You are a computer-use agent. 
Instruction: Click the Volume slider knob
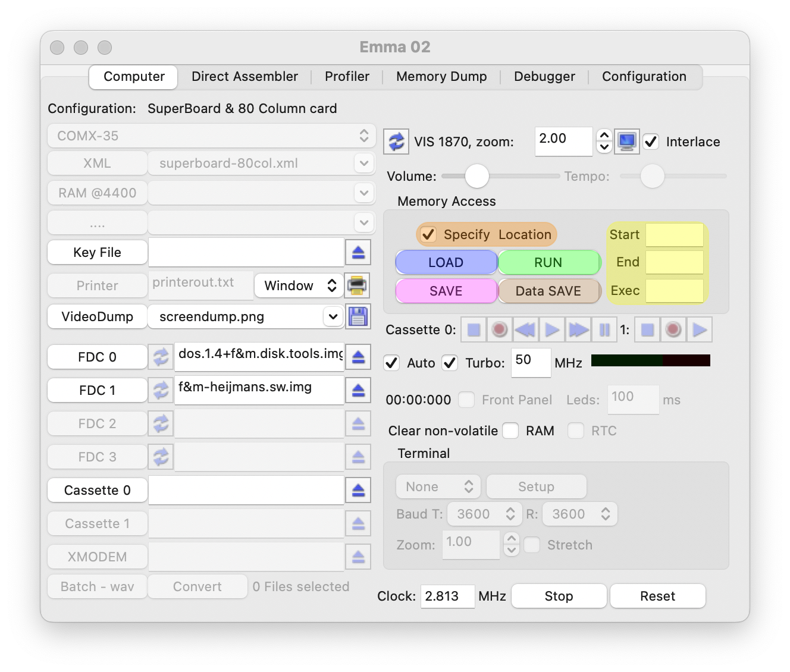click(x=476, y=176)
